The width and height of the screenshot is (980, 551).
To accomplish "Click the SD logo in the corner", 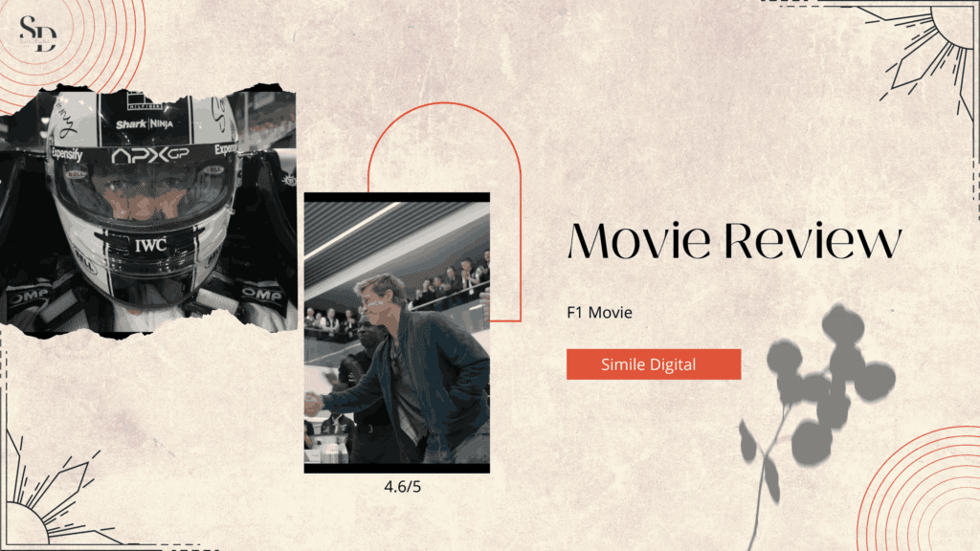I will point(38,33).
